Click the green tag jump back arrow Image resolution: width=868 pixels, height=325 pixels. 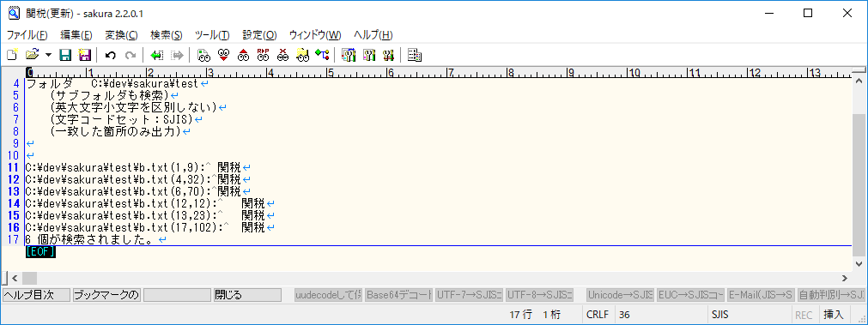click(157, 55)
